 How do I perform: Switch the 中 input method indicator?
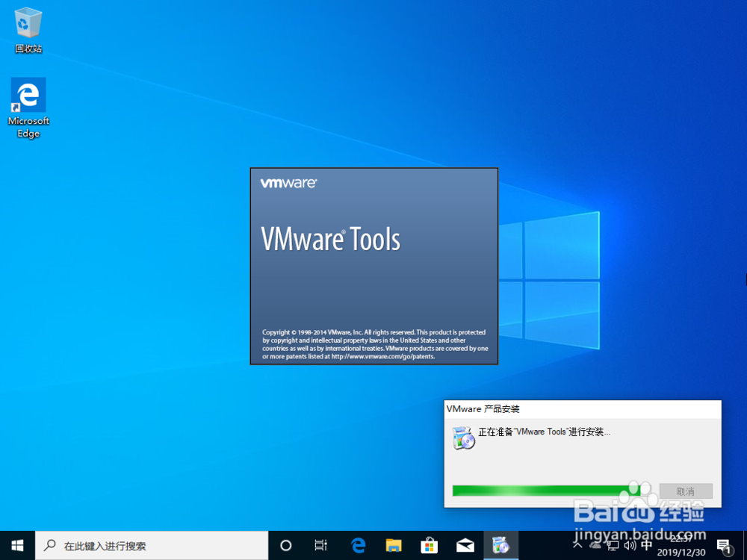click(646, 544)
